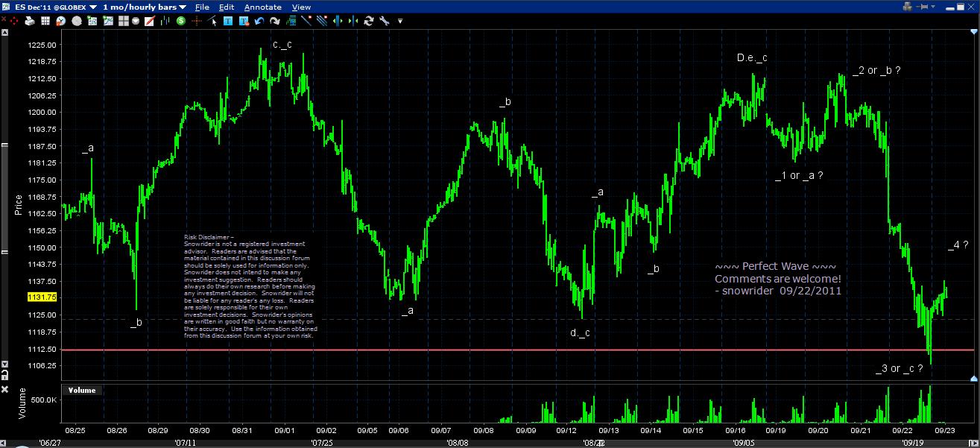This screenshot has height=448, width=980.
Task: Click the down arrow on price axis
Action: point(4,364)
